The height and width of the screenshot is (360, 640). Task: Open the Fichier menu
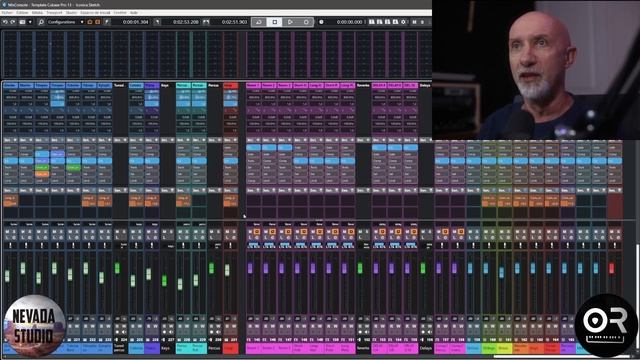click(x=7, y=13)
